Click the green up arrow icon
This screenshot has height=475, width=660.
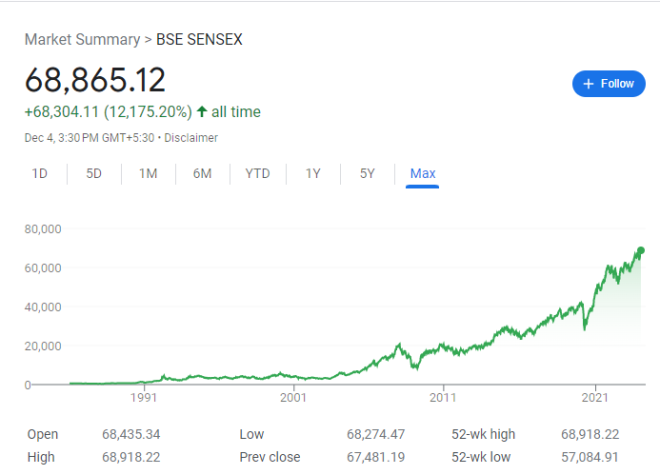201,112
